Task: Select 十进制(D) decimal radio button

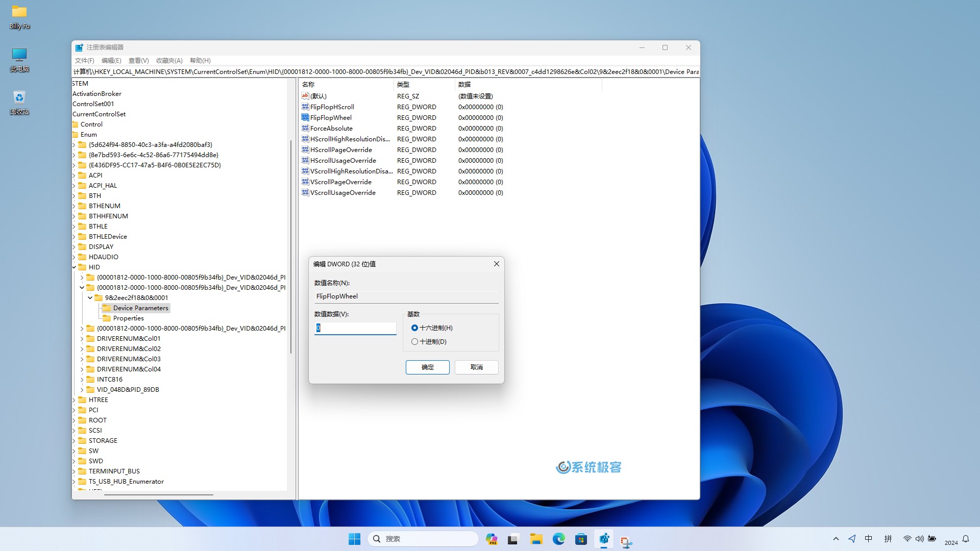Action: pos(414,342)
